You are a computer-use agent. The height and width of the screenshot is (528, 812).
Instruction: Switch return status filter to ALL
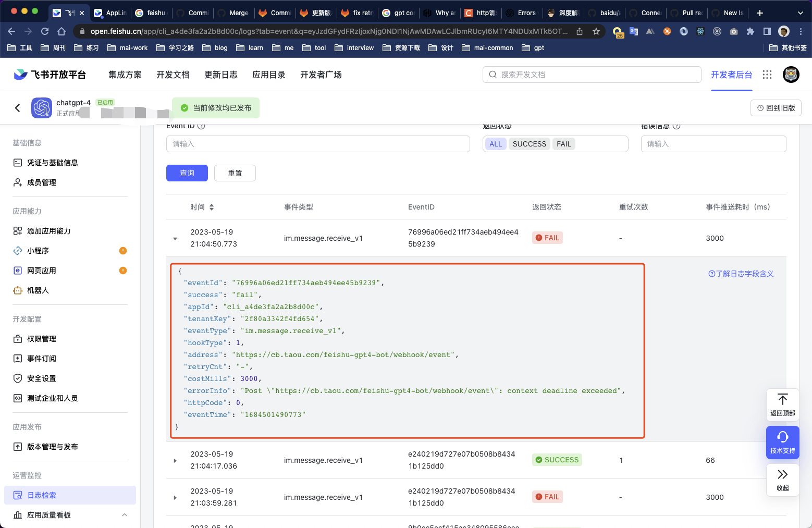click(x=495, y=144)
